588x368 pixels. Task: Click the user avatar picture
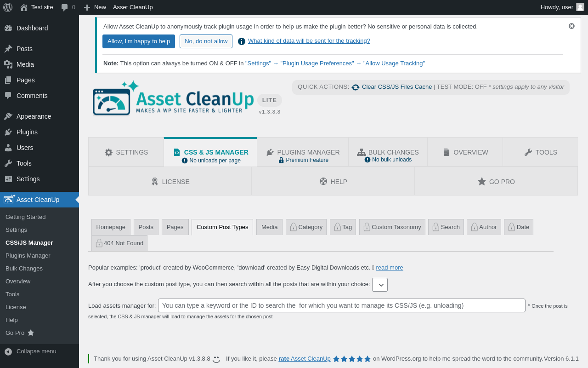[580, 7]
